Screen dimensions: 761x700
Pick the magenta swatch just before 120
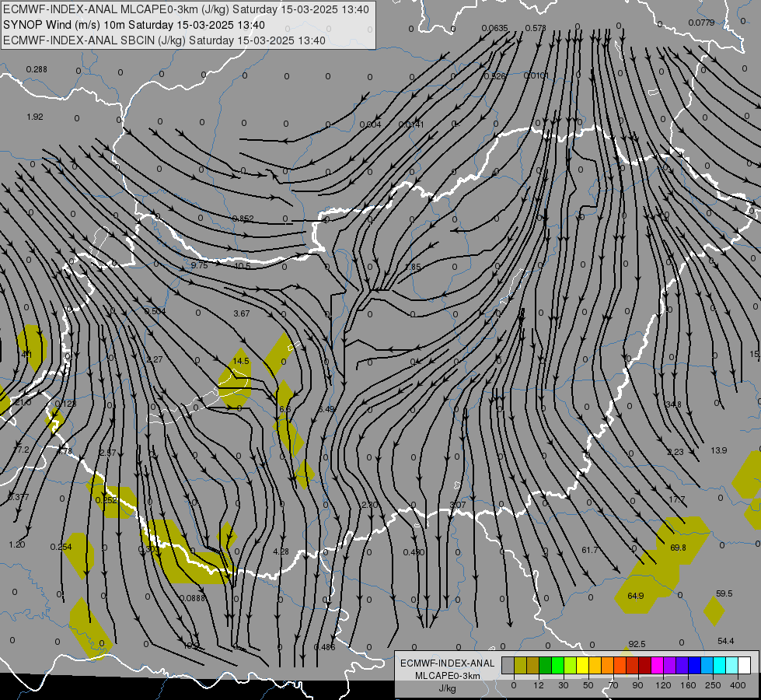click(657, 666)
